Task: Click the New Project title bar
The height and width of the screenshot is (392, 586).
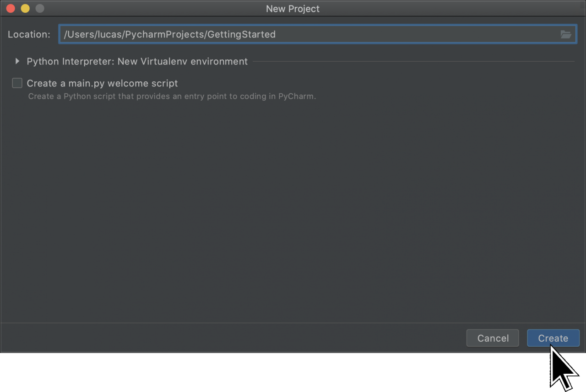Action: point(293,8)
